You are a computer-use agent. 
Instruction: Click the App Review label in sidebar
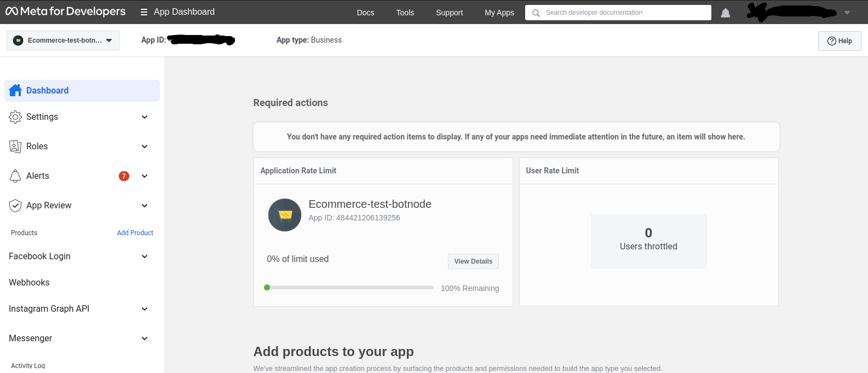pyautogui.click(x=49, y=205)
